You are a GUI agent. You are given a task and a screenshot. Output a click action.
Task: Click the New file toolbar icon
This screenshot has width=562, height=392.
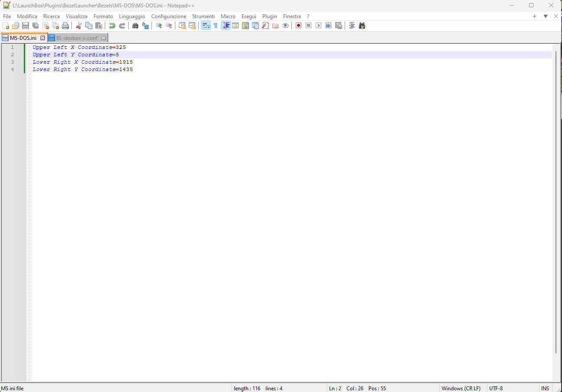click(6, 26)
